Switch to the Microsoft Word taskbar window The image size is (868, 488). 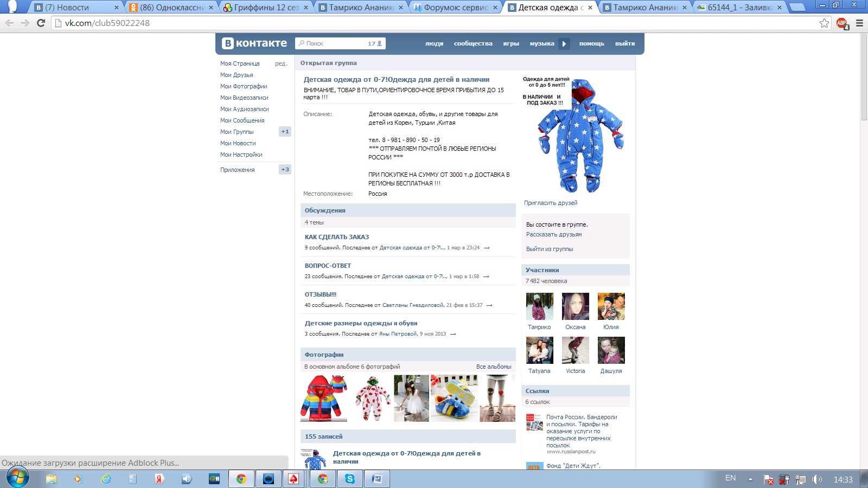coord(377,479)
